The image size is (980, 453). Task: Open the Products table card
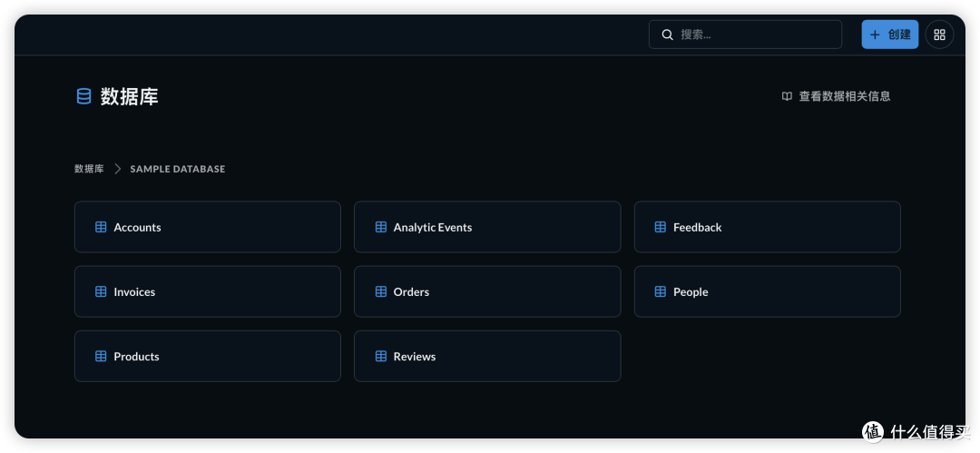[x=208, y=356]
